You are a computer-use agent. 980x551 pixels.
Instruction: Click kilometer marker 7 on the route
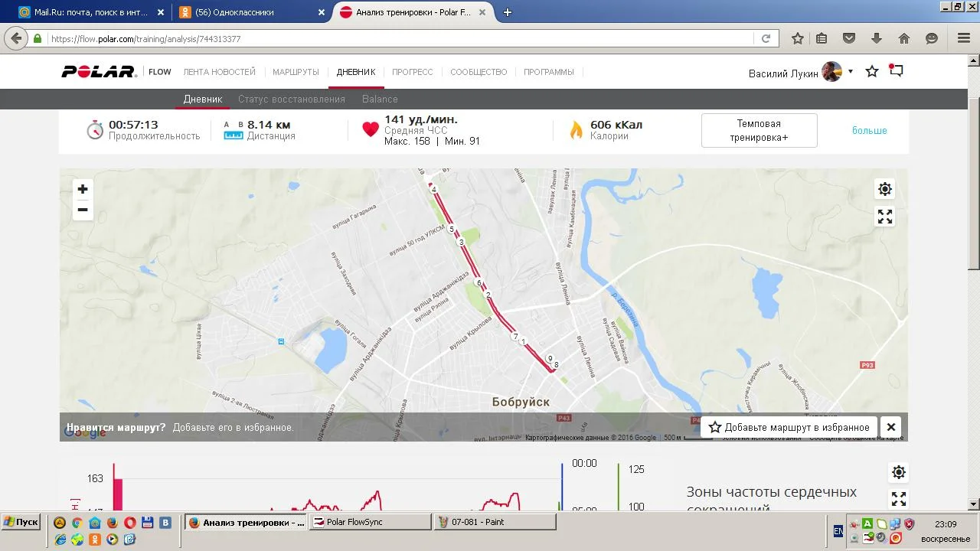click(516, 337)
